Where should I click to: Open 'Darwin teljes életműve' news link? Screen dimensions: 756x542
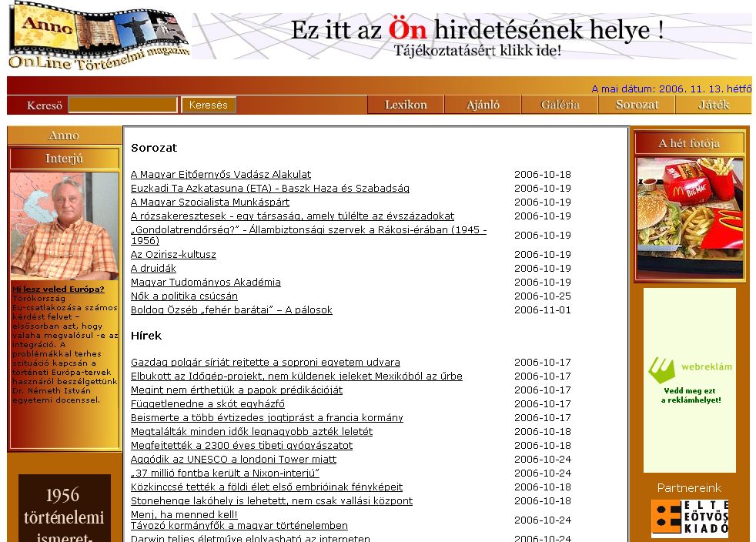(x=250, y=539)
